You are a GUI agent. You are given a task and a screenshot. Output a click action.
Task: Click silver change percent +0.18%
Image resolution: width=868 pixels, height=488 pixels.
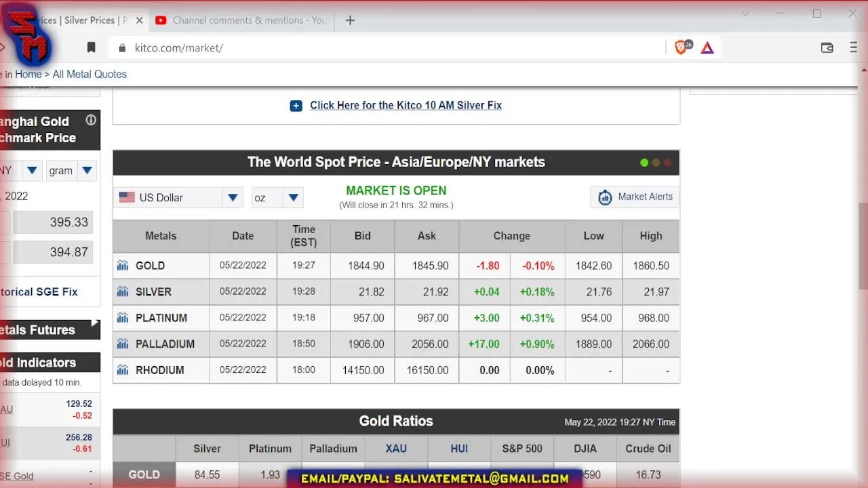(x=537, y=291)
